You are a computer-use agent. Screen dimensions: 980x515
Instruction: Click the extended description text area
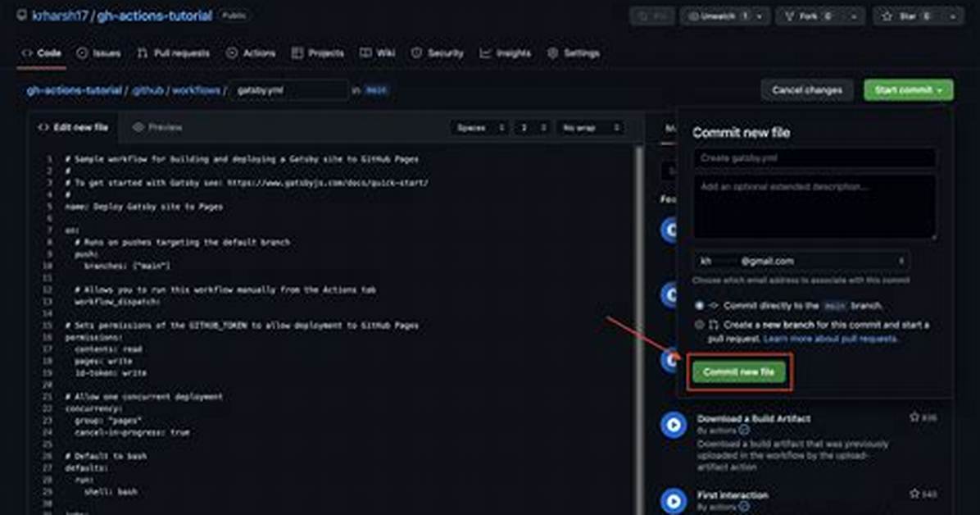(814, 207)
